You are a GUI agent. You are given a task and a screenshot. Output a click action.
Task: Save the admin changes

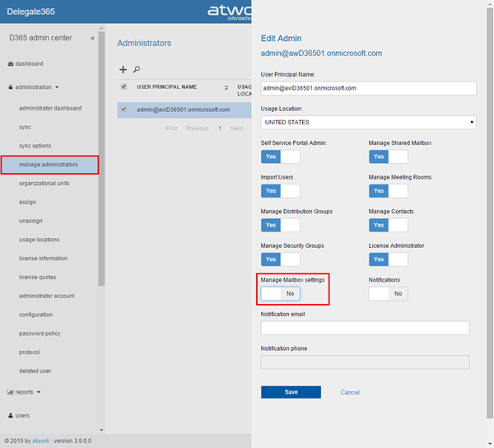[x=291, y=392]
